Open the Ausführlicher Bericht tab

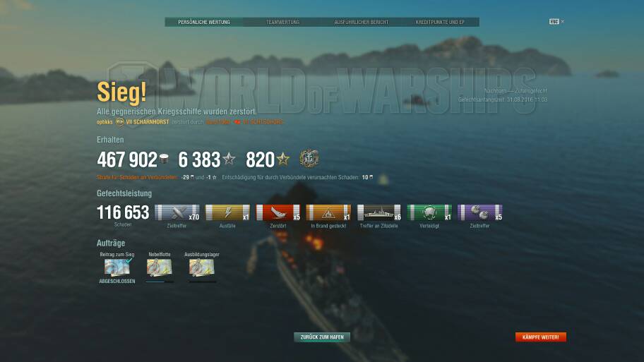(x=361, y=22)
